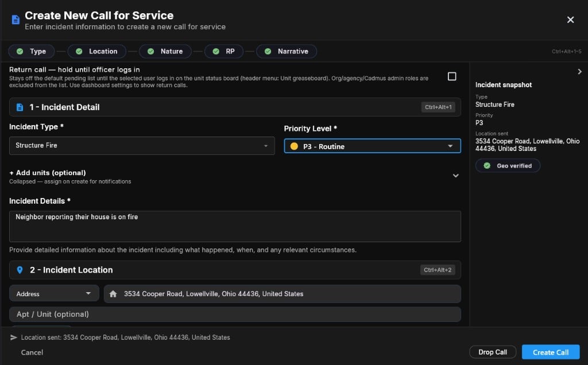Focus the Incident Details text area
This screenshot has width=588, height=365.
point(235,226)
